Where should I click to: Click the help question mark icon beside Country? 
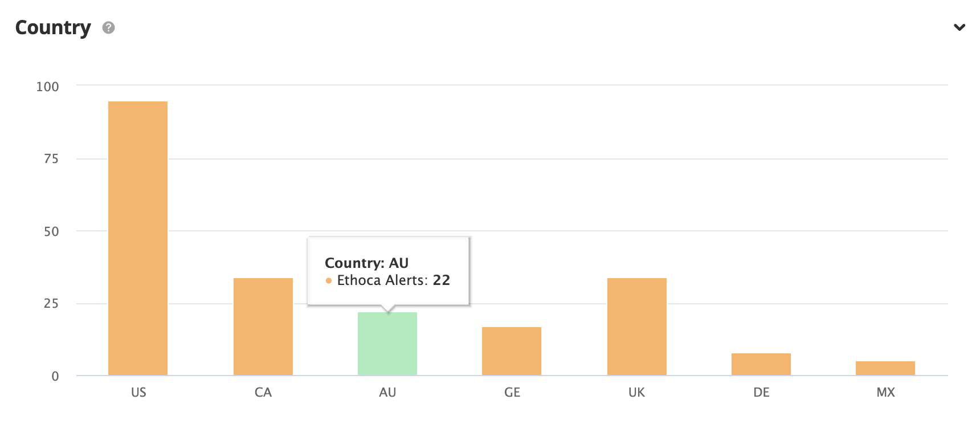tap(108, 27)
